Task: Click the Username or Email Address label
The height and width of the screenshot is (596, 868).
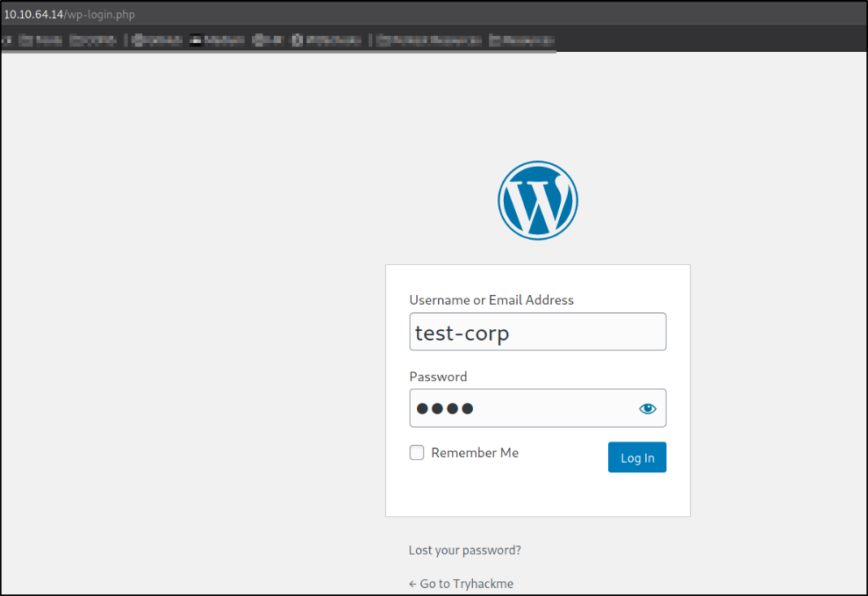Action: click(x=491, y=300)
